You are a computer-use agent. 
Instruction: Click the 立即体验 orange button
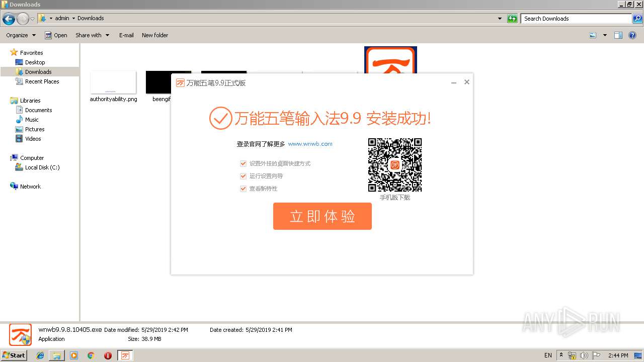[x=322, y=216]
